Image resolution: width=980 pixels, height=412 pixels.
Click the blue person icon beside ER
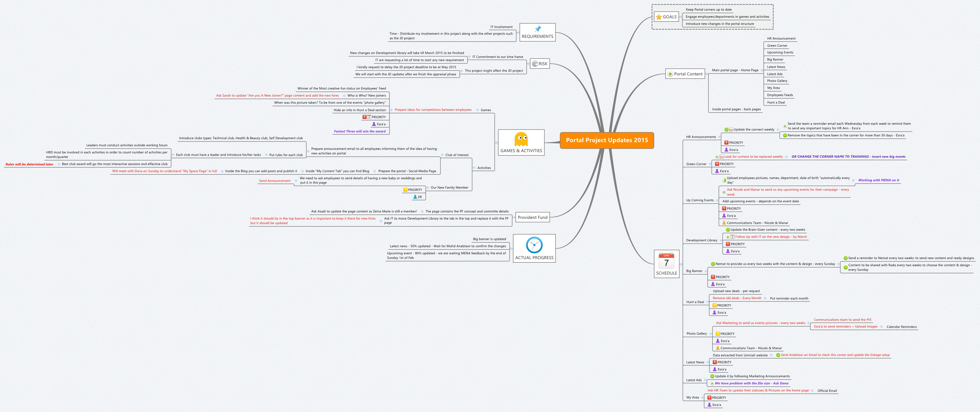(x=415, y=197)
